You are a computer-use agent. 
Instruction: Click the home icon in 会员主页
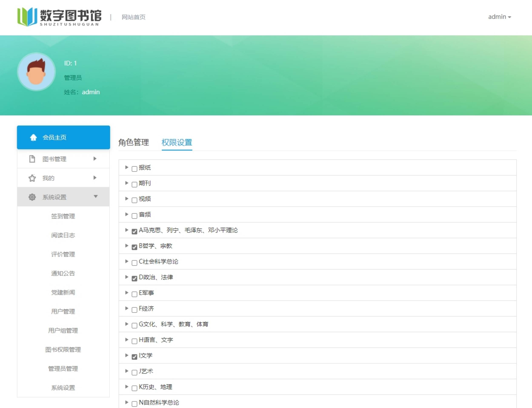pos(33,138)
